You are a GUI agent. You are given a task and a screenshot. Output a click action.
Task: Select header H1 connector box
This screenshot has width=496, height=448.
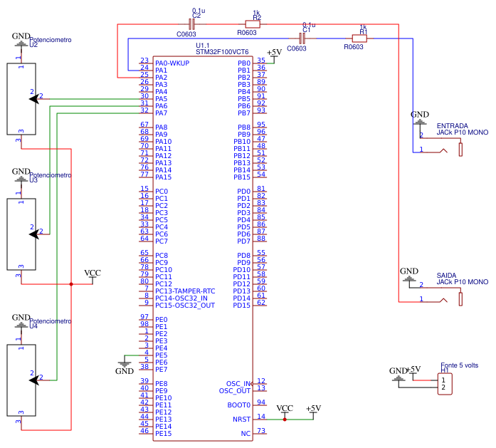coord(445,384)
